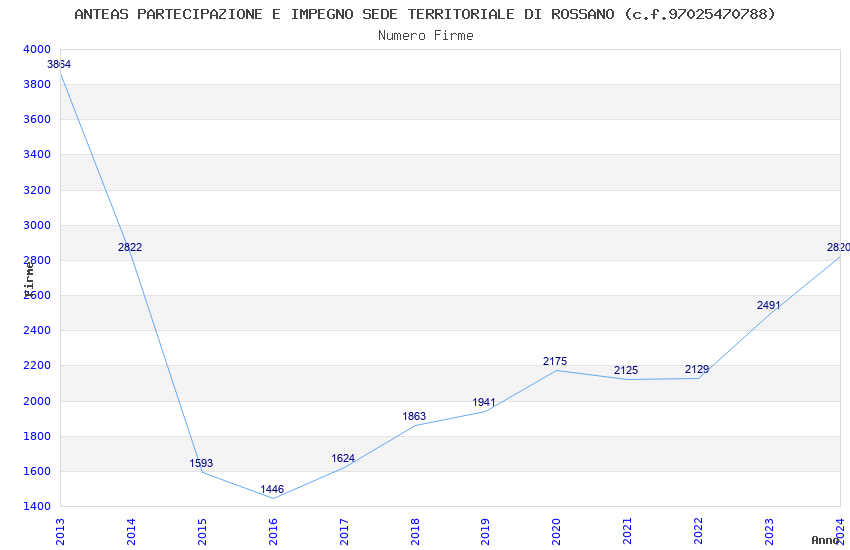850x550 pixels.
Task: Select data label 2491
Action: 769,305
